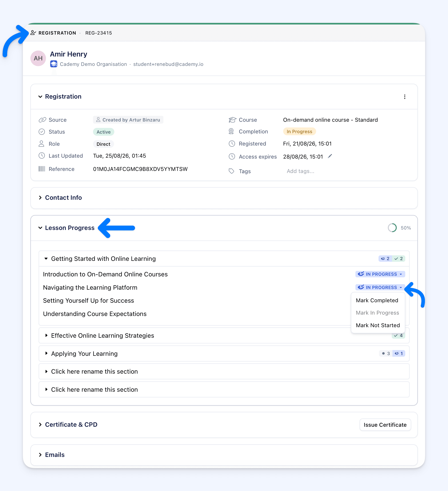This screenshot has width=448, height=491.
Task: Toggle Navigating lesson IN PROGRESS status dropdown
Action: point(380,287)
